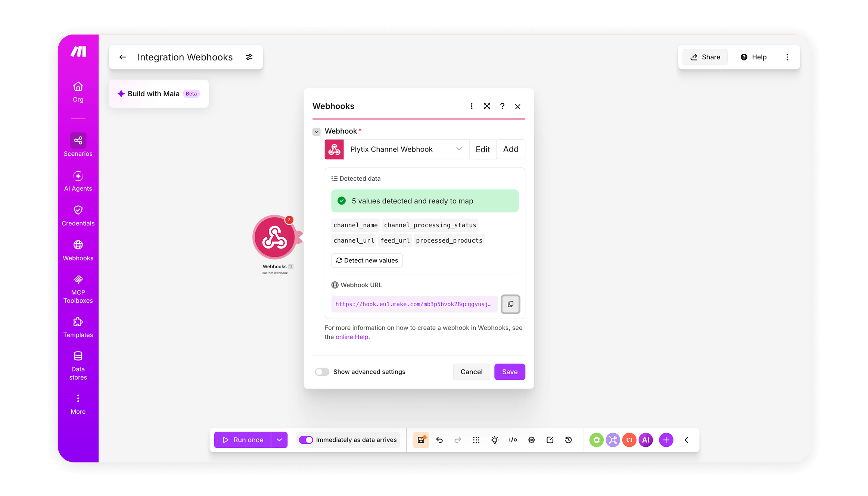Screen dimensions: 868x496
Task: Click the channel_processing_status value tag
Action: coord(430,225)
